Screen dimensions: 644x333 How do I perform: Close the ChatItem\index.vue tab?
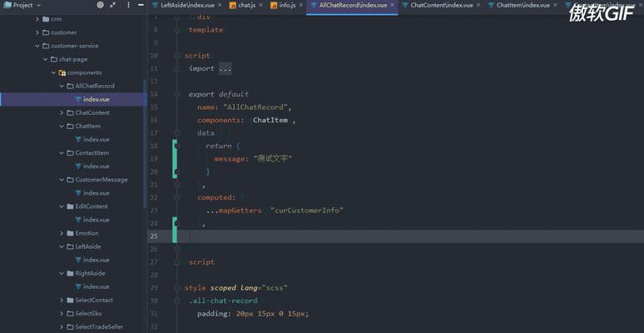[x=555, y=5]
